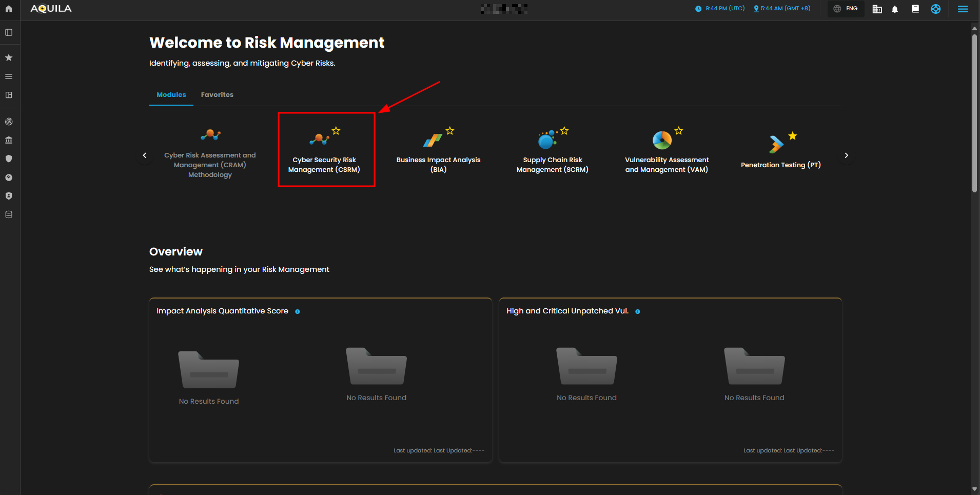Select the Modules tab
The image size is (980, 495).
pyautogui.click(x=171, y=95)
